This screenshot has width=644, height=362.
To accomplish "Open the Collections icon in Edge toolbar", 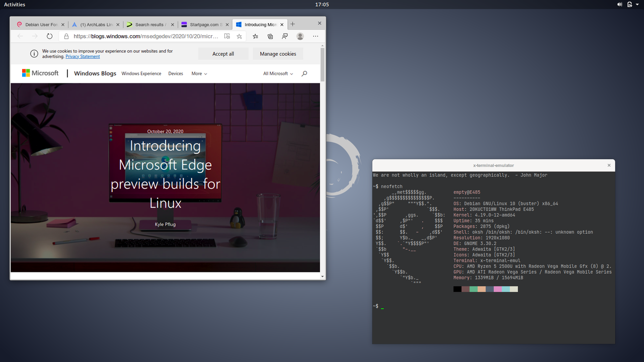I will point(270,36).
